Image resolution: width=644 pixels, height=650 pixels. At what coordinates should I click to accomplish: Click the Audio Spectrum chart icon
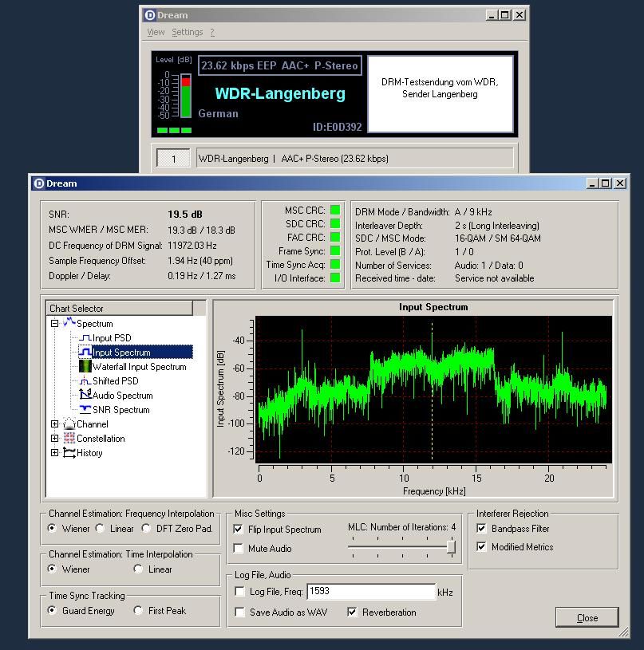pos(85,395)
